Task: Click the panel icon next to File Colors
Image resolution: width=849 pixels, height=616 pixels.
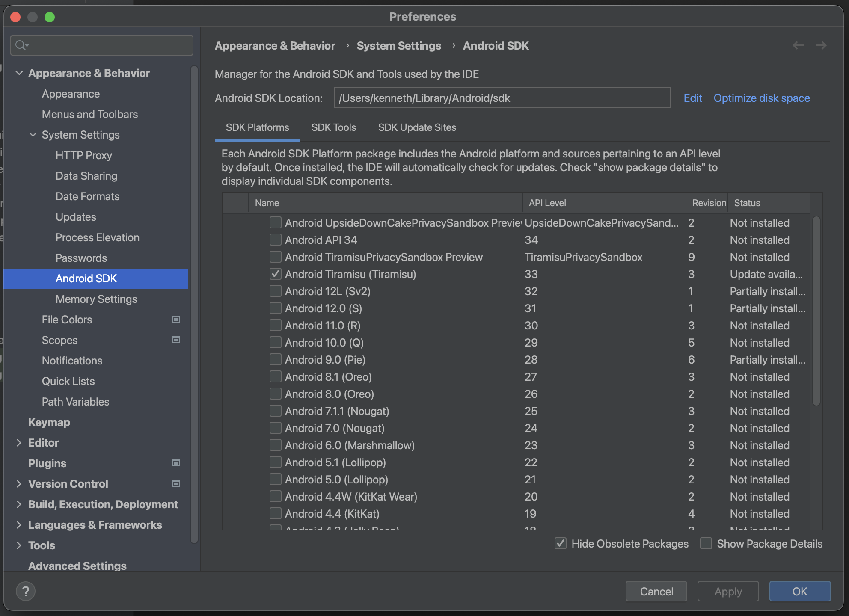Action: (175, 319)
